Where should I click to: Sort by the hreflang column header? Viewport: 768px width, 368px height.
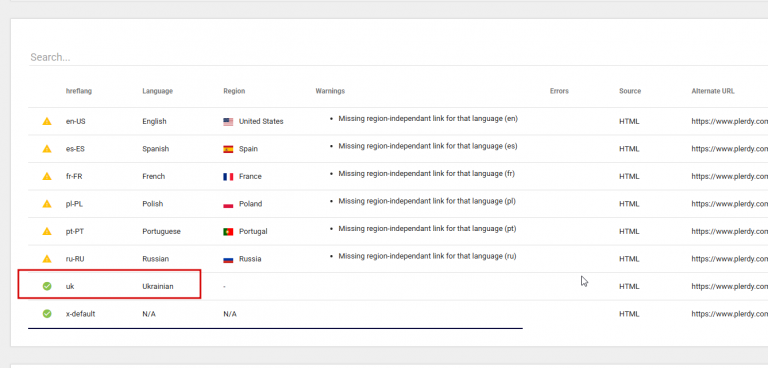click(79, 91)
